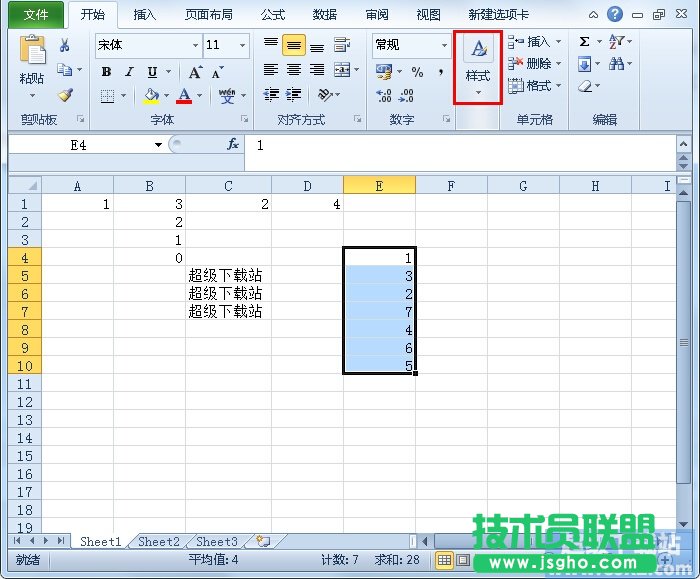Decrease indent

[x=271, y=95]
